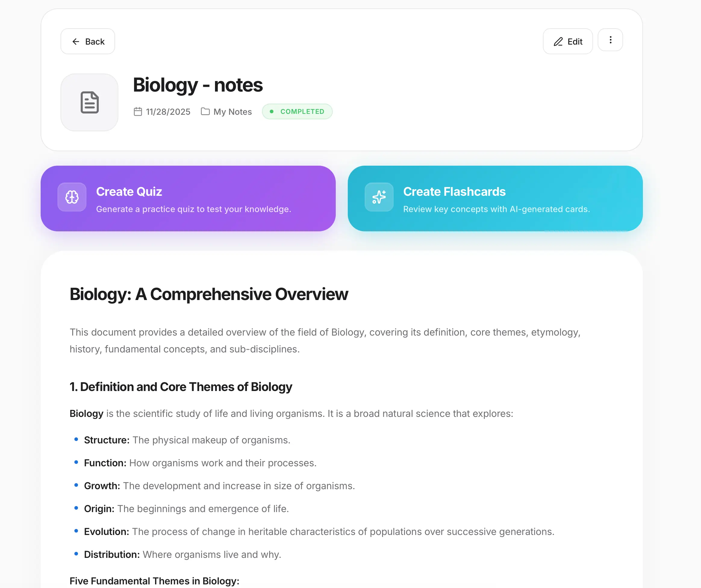
Task: Click the sparkles icon on Create Flashcards
Action: [379, 197]
